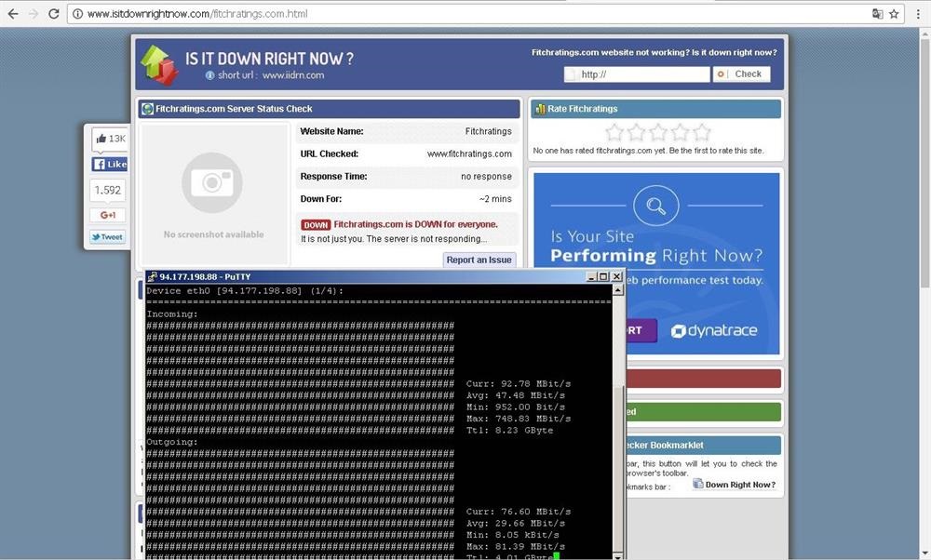Click the outgoing 'Curr: 76.60 MBit/s' text in PuTTY
Screen dimensions: 931x560
[x=519, y=512]
